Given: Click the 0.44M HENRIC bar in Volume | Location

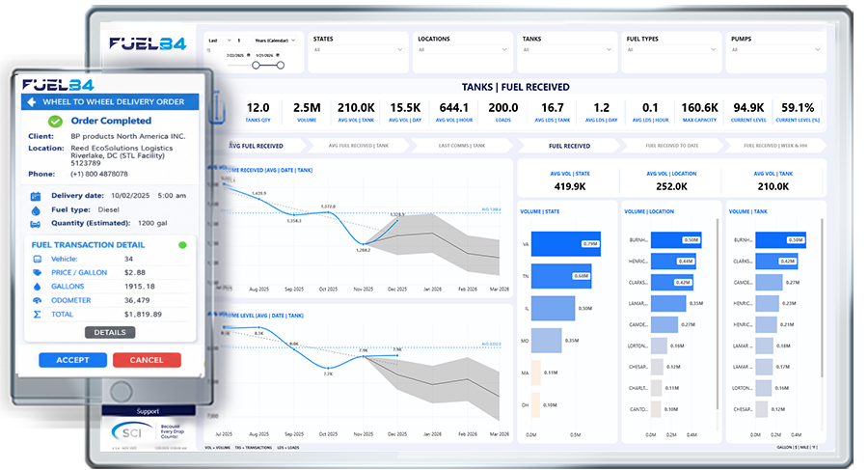Looking at the screenshot, I should coord(673,261).
